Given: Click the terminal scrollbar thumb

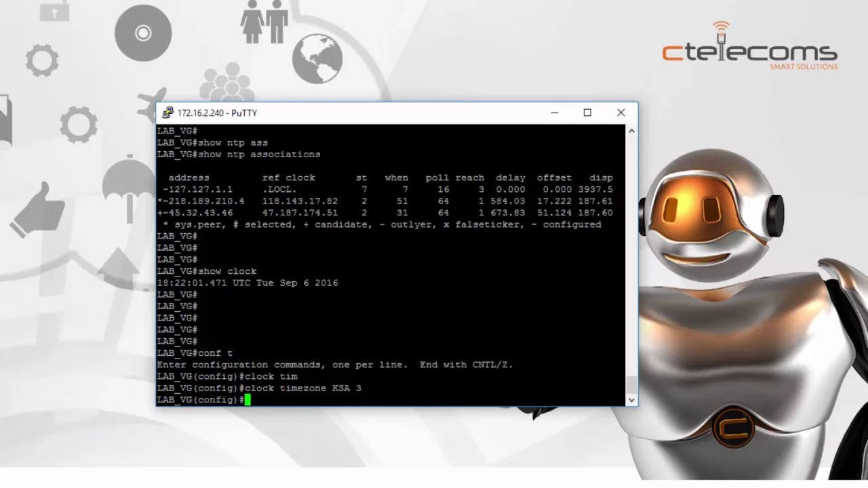Looking at the screenshot, I should pyautogui.click(x=631, y=385).
